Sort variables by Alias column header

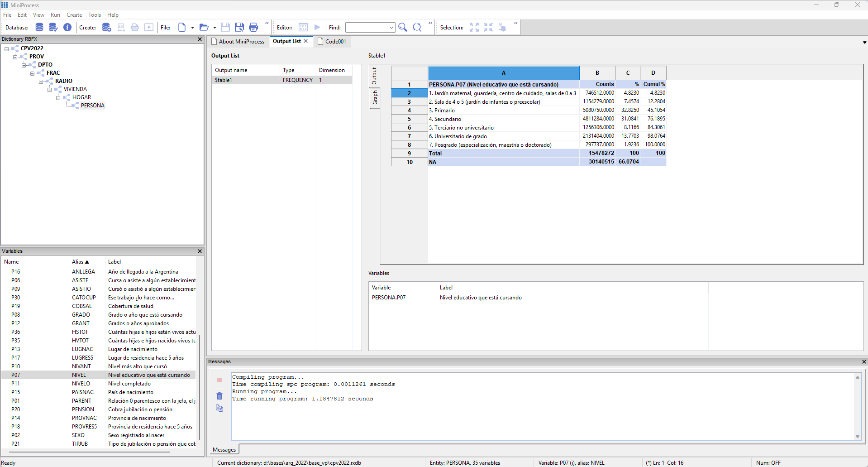point(80,262)
